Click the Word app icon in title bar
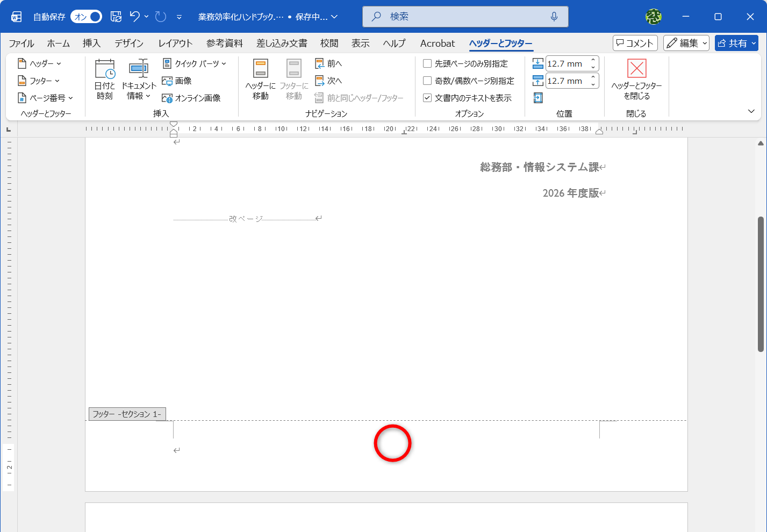The width and height of the screenshot is (767, 532). pyautogui.click(x=17, y=17)
